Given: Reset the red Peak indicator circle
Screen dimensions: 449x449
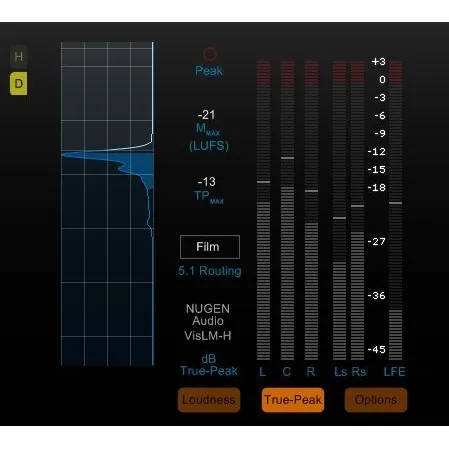Looking at the screenshot, I should click(x=210, y=54).
